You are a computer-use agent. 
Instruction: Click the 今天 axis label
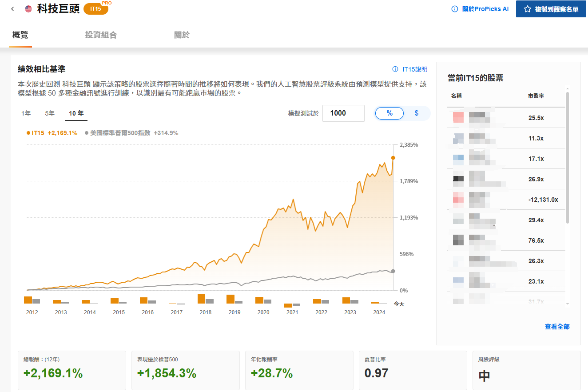(399, 304)
